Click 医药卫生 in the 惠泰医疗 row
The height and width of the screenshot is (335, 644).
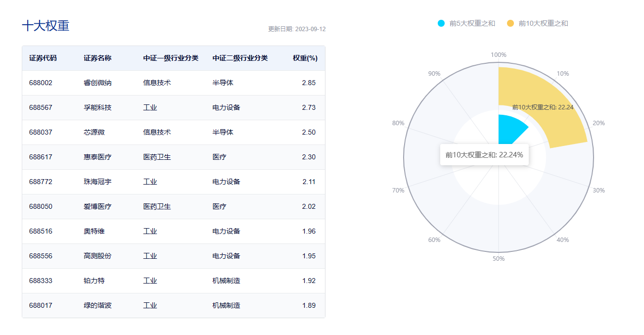click(x=157, y=157)
